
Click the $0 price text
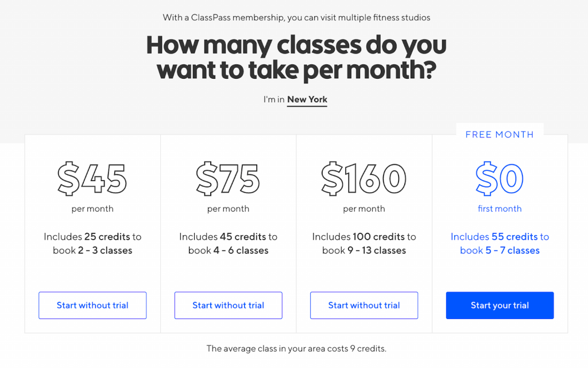(x=500, y=179)
